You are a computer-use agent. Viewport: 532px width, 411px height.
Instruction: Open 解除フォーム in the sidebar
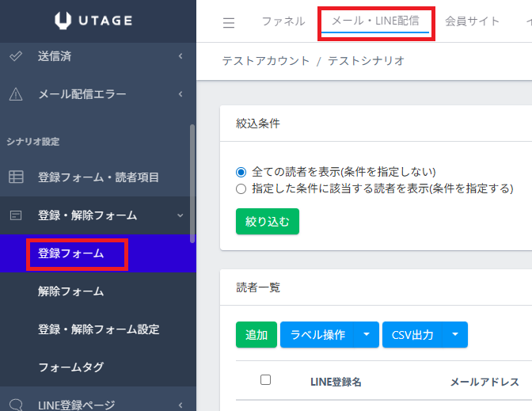[x=70, y=291]
